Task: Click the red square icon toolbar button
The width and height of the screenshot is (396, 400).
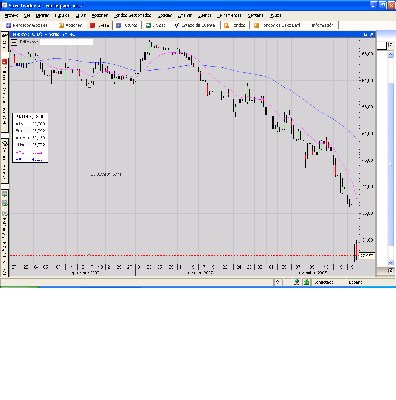Action: click(99, 25)
